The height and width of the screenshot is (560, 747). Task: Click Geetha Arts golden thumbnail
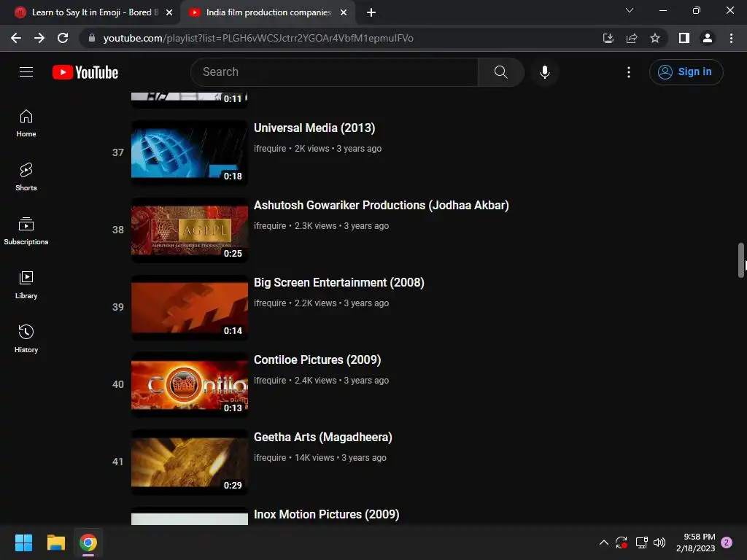tap(190, 462)
